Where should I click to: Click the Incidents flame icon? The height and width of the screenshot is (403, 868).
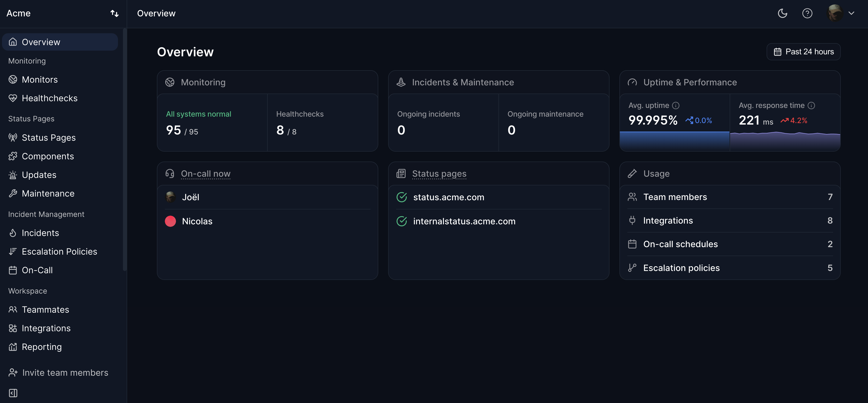click(13, 233)
